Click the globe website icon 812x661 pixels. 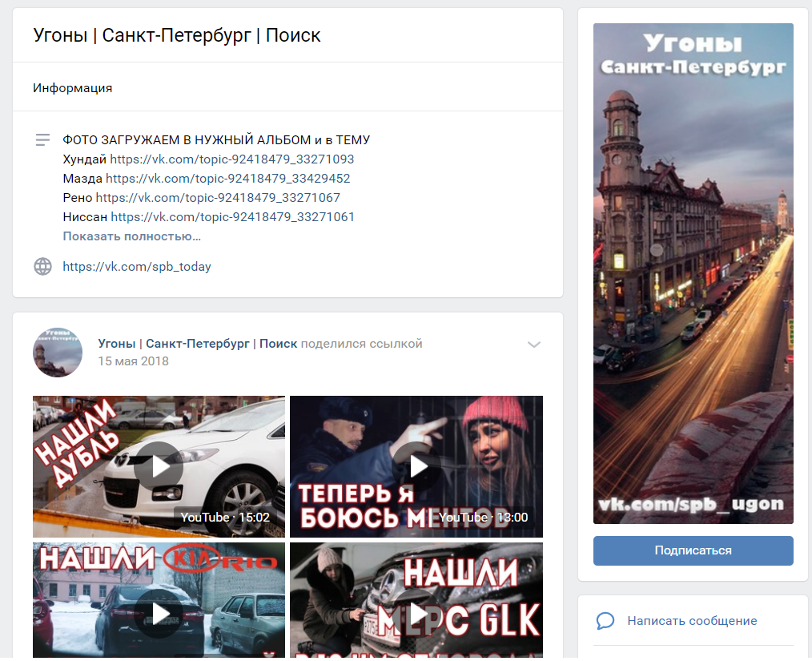tap(43, 266)
